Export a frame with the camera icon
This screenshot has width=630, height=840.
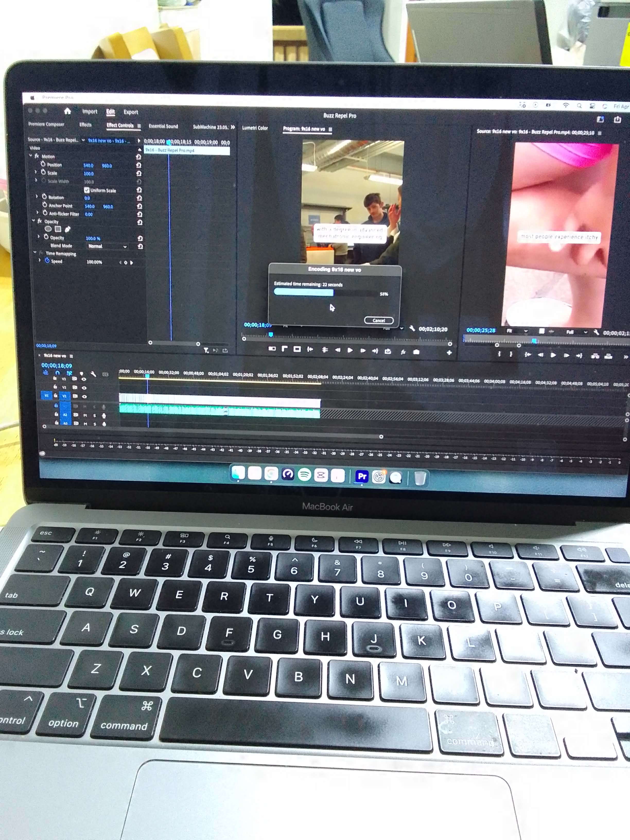click(x=416, y=352)
